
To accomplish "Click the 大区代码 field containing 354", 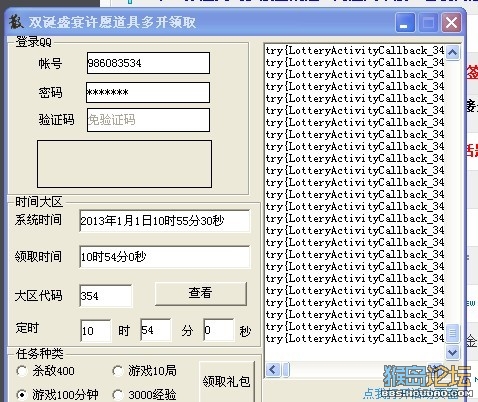I will coord(106,296).
